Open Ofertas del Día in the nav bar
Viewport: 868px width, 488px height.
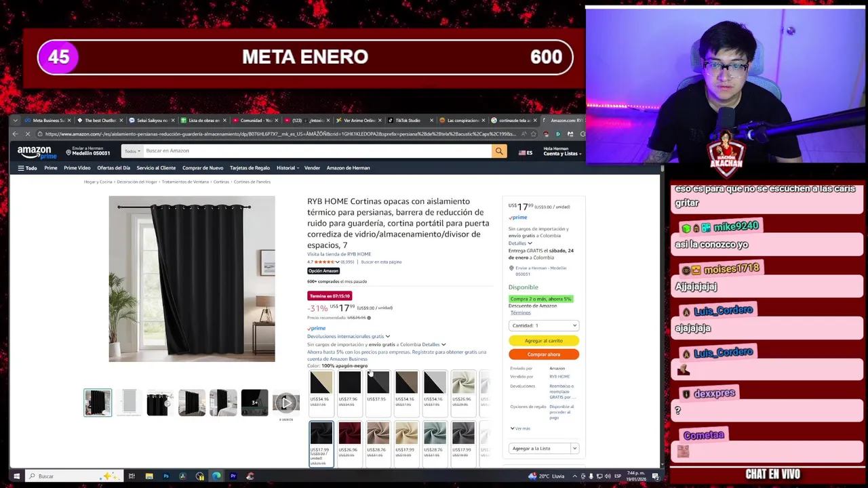coord(113,168)
